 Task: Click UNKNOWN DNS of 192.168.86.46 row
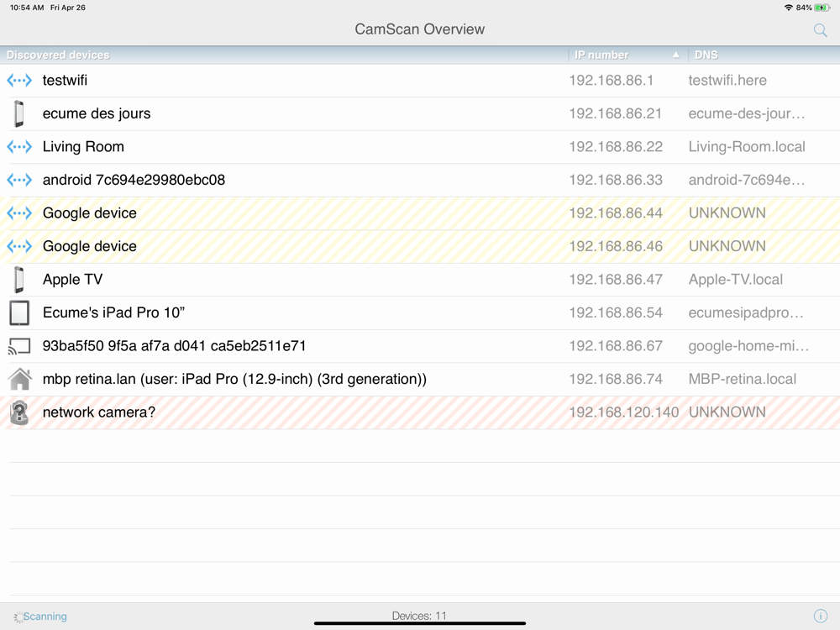tap(727, 246)
